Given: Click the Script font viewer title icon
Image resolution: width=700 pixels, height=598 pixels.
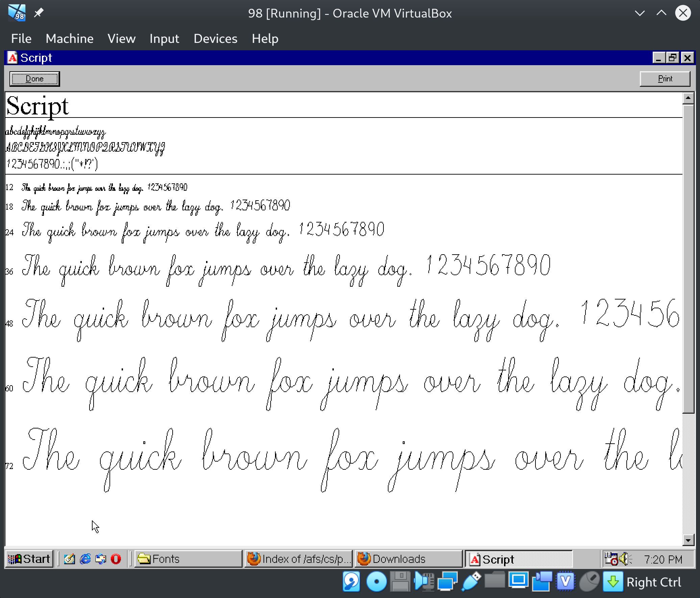Looking at the screenshot, I should coord(12,58).
